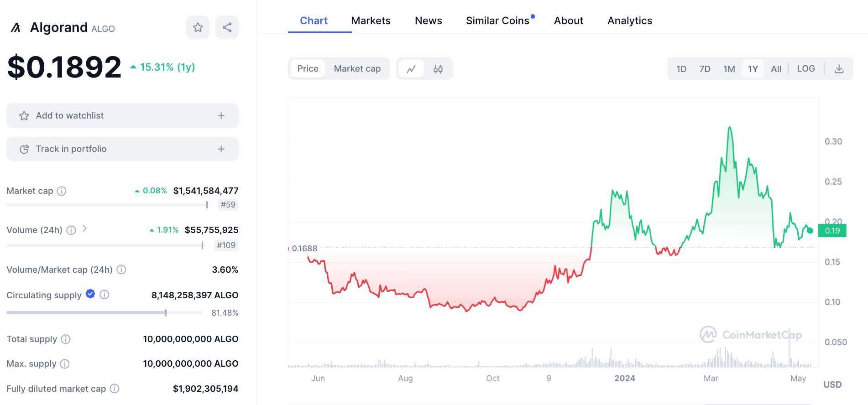The height and width of the screenshot is (405, 868).
Task: Click the circulating supply progress bar
Action: pos(104,313)
